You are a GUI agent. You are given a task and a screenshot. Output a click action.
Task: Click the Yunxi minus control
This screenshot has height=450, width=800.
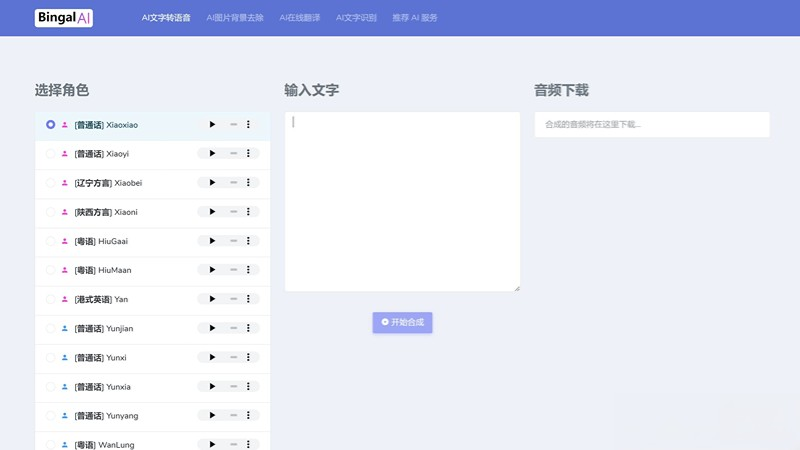click(233, 357)
